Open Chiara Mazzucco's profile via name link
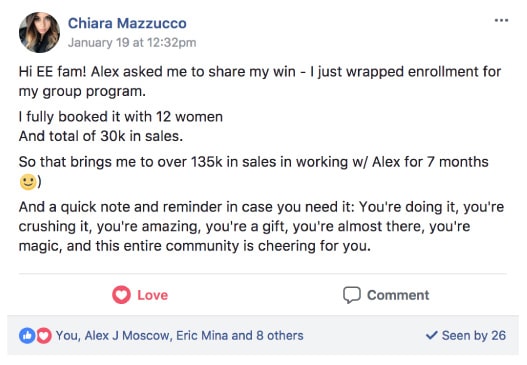Screen dimensions: 527x365 (x=127, y=23)
